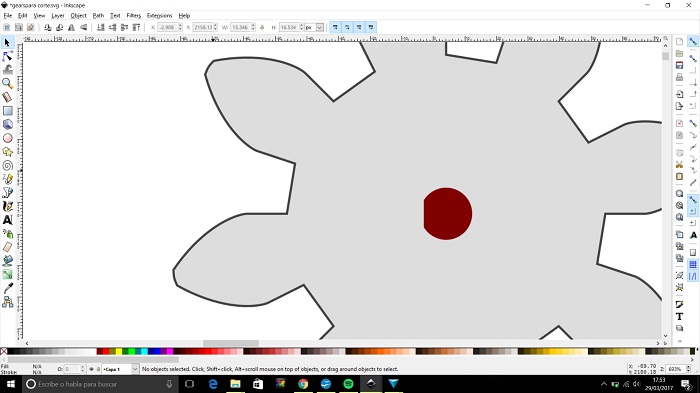Select the Rectangle tool
Viewport: 700px width, 393px height.
tap(7, 111)
